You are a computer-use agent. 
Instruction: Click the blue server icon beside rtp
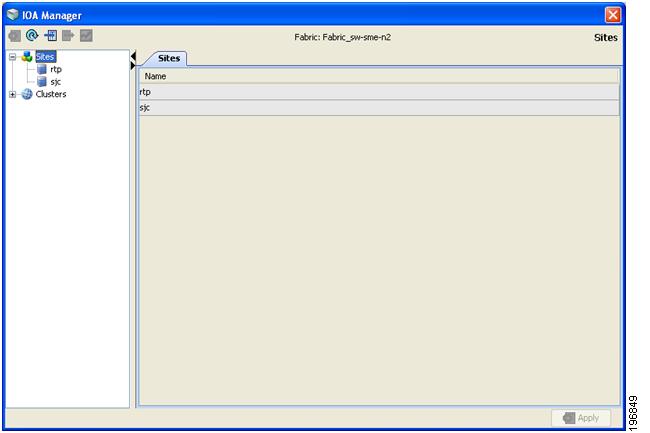click(42, 69)
